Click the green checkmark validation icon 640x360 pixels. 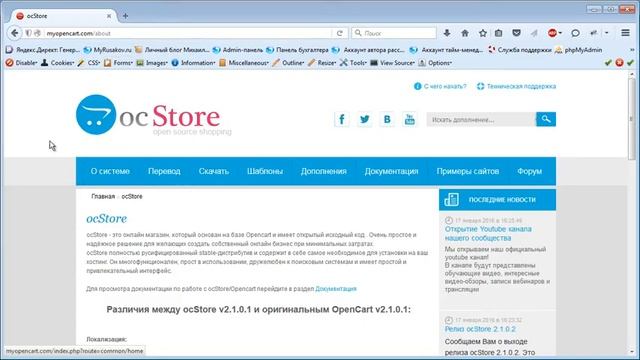click(608, 63)
